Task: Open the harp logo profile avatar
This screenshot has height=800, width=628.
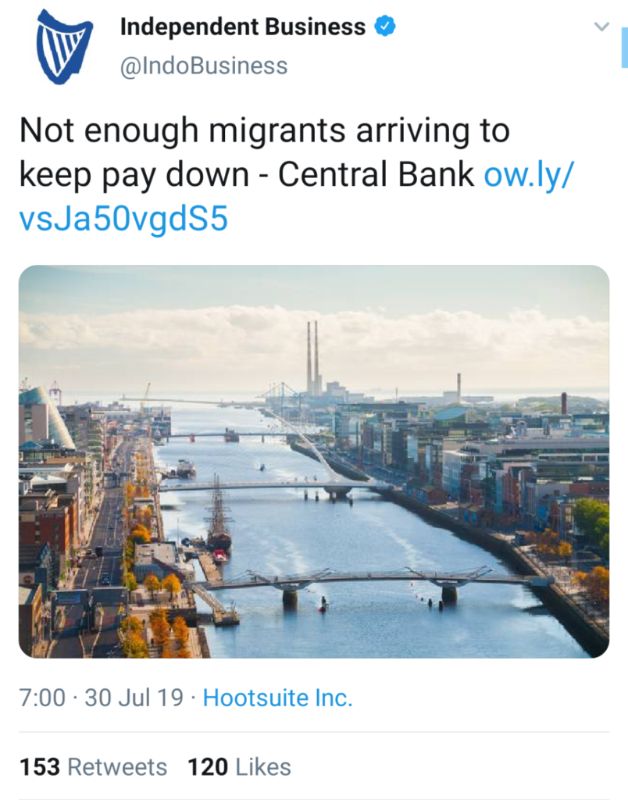Action: pyautogui.click(x=64, y=47)
